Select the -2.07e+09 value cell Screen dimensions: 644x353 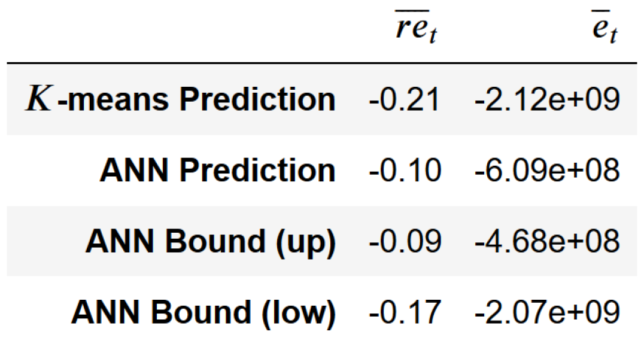pos(546,312)
